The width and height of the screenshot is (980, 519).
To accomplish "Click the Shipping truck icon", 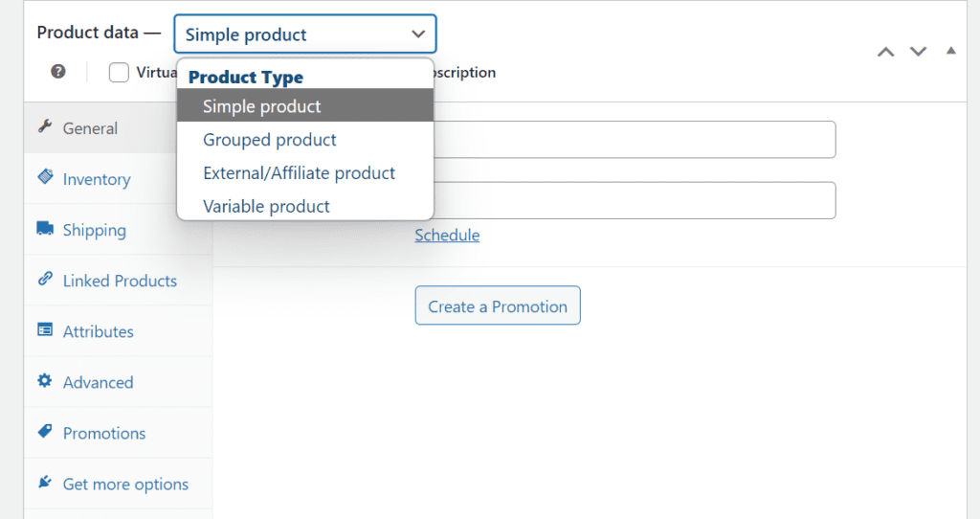I will pyautogui.click(x=45, y=228).
